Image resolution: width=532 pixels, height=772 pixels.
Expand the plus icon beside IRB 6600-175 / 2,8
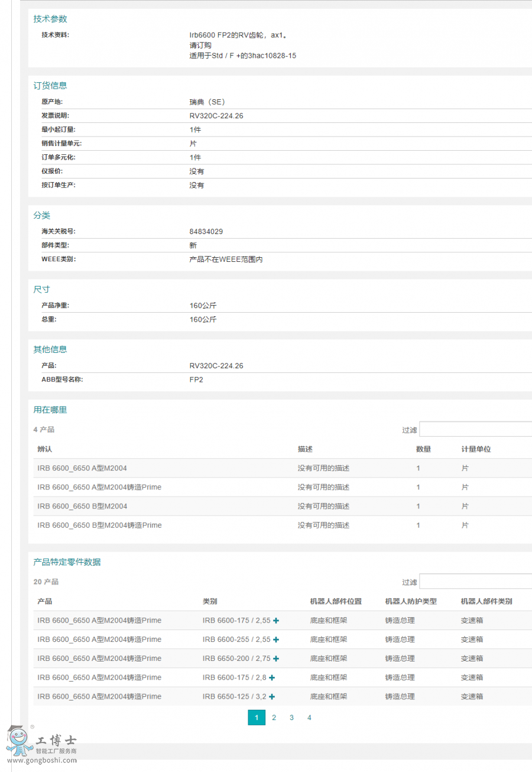[x=272, y=677]
